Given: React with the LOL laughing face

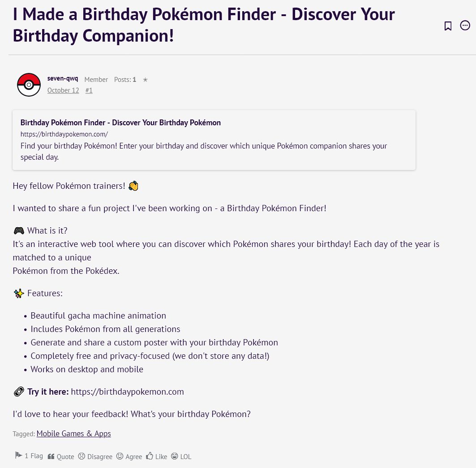Looking at the screenshot, I should coord(176,456).
